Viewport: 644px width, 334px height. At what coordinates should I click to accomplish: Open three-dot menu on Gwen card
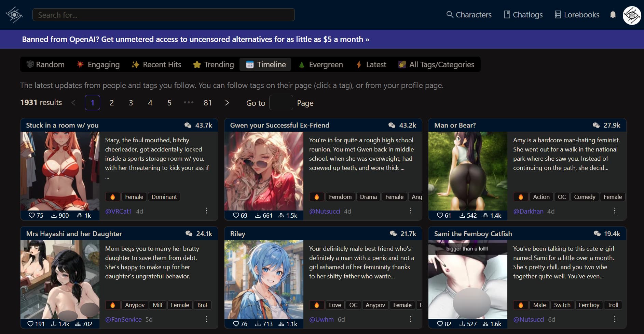pyautogui.click(x=411, y=210)
